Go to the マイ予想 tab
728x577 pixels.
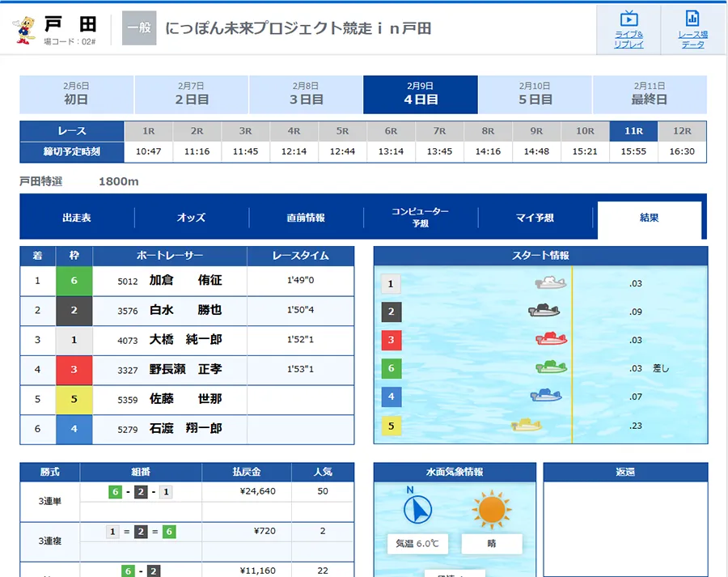(x=535, y=218)
